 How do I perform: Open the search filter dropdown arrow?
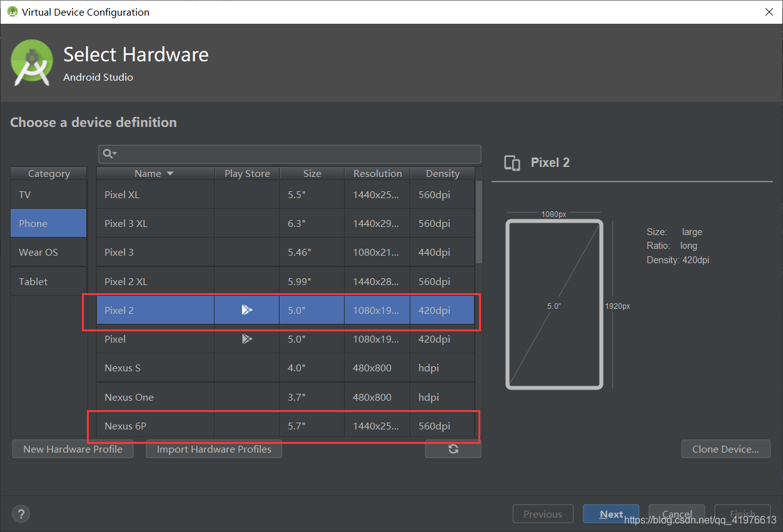click(x=113, y=154)
